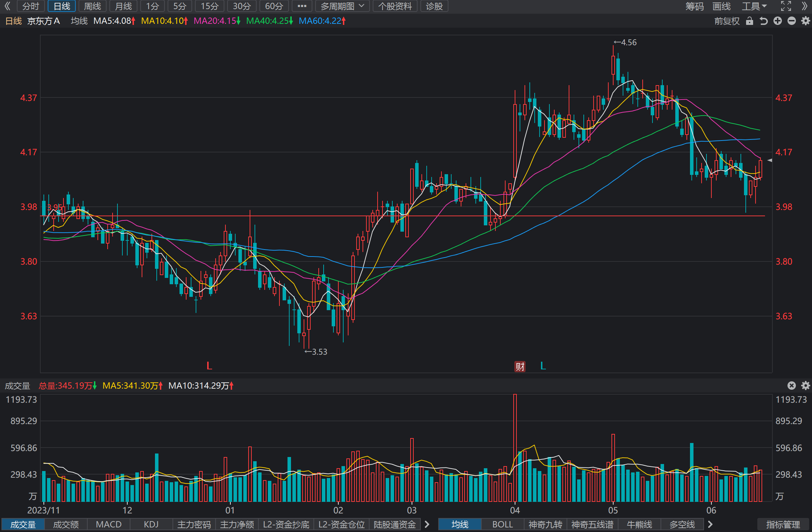812x532 pixels.
Task: Click the MA10:4.10 indicator value
Action: click(164, 21)
